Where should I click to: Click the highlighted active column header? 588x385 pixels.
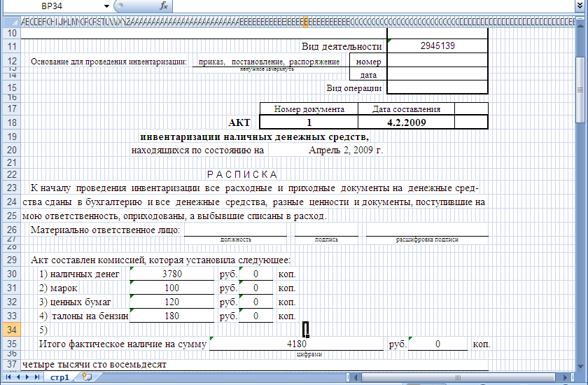[x=306, y=22]
